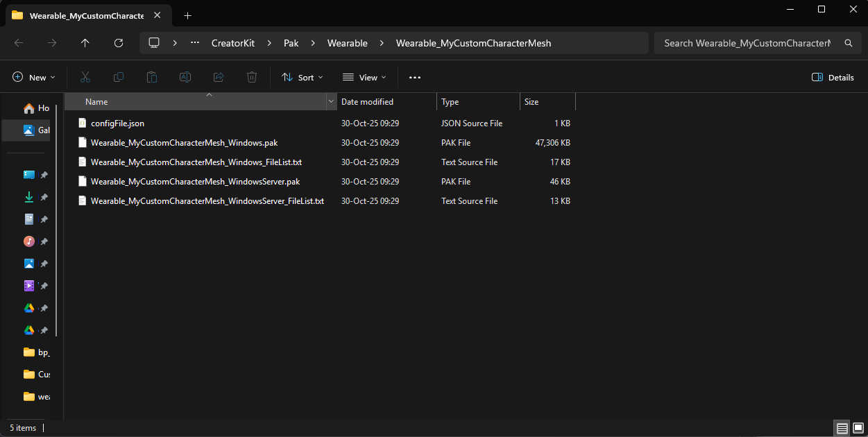Add a new Explorer tab
The image size is (868, 437).
[187, 15]
